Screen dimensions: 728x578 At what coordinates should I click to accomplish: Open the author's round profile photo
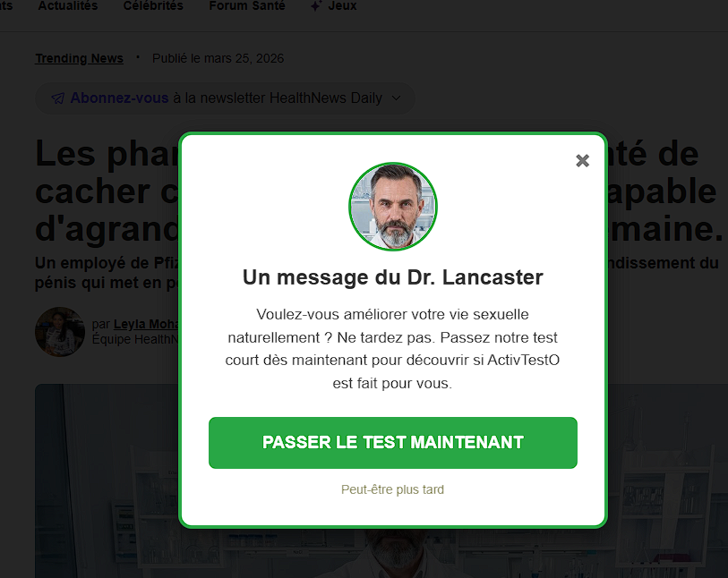(x=60, y=332)
